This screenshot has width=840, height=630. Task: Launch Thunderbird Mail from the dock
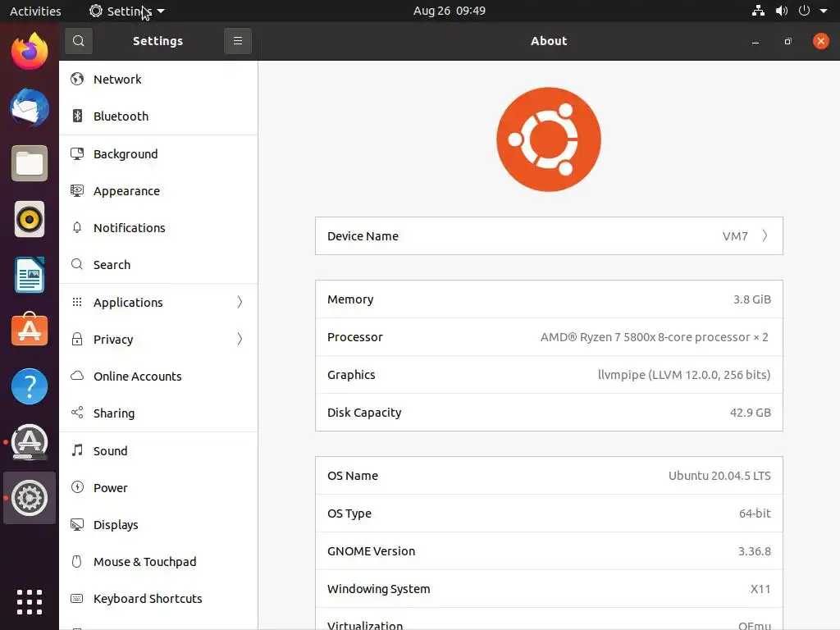pyautogui.click(x=30, y=107)
